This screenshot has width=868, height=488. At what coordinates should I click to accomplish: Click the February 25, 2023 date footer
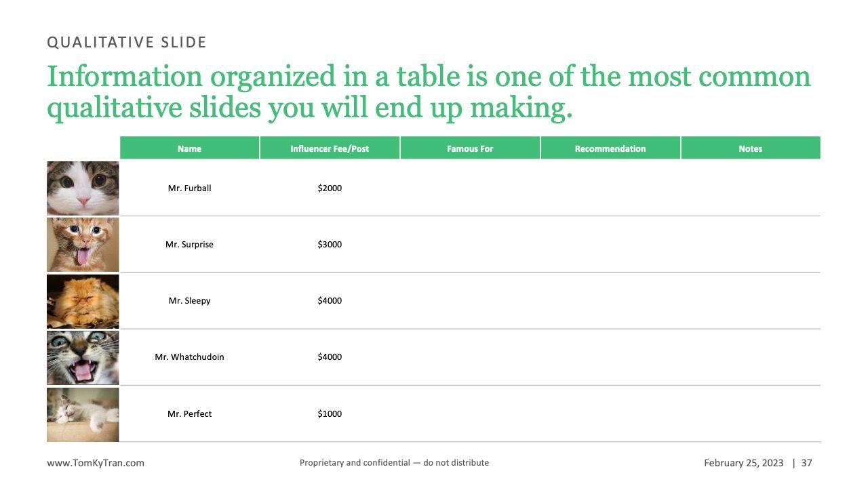pyautogui.click(x=743, y=463)
